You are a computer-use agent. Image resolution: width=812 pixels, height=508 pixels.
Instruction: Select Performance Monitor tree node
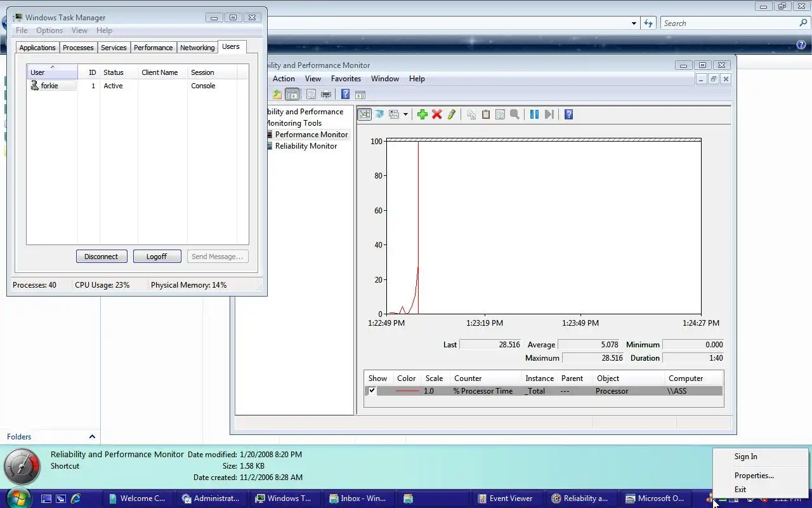pos(311,135)
